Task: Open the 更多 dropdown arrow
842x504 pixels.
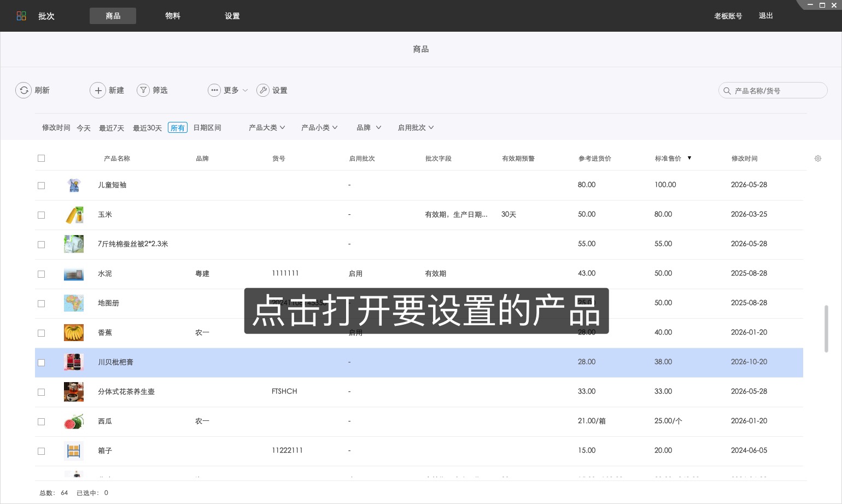Action: (x=245, y=90)
